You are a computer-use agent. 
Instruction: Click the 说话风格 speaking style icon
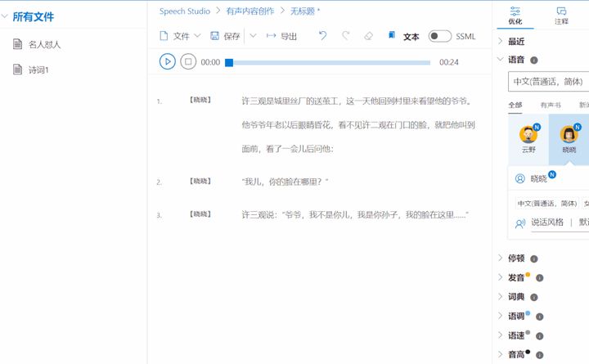click(520, 223)
